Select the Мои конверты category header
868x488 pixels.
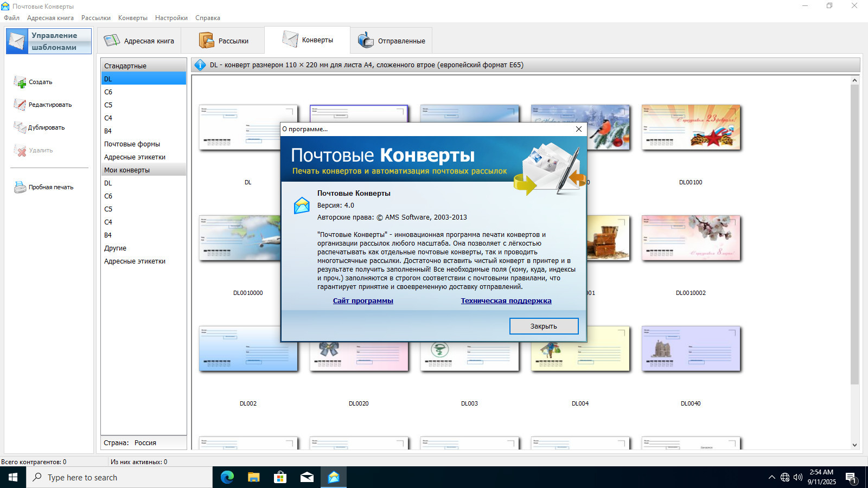click(144, 170)
